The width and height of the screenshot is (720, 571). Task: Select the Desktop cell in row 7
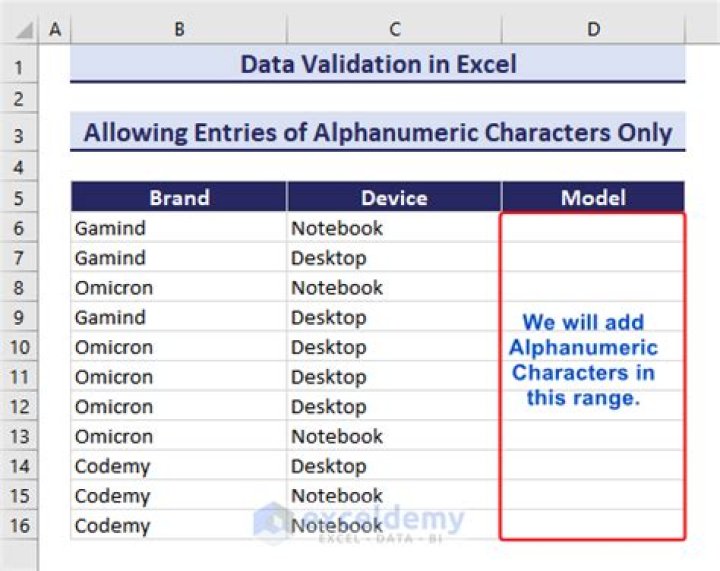point(394,258)
